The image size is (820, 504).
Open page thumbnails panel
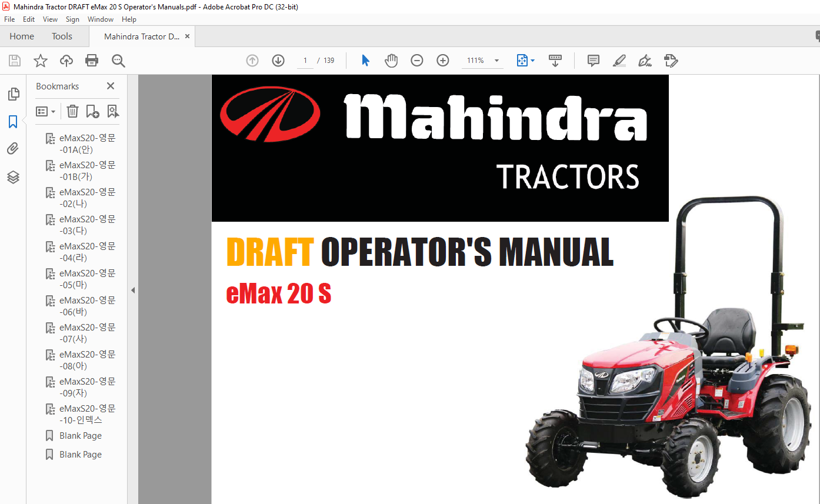point(13,94)
